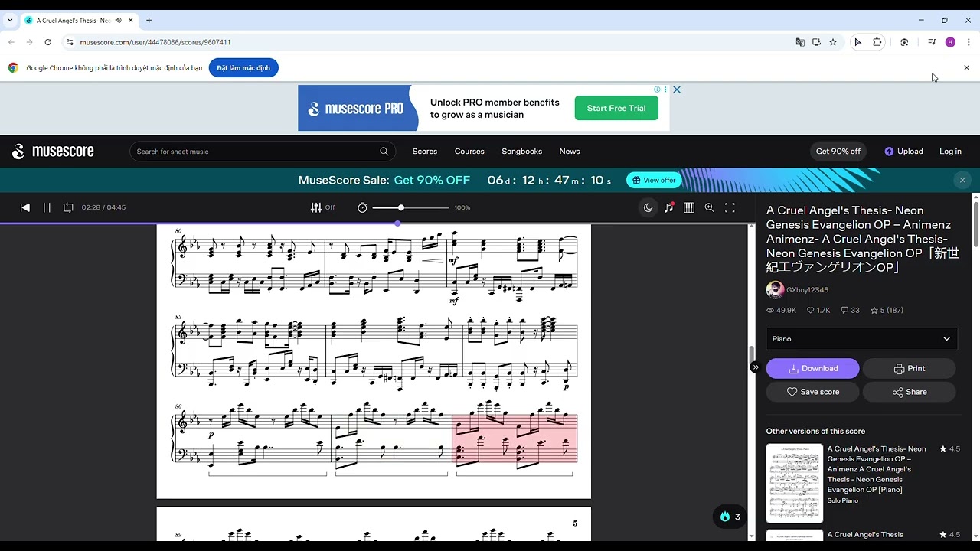Open the Courses menu
This screenshot has height=551, width=980.
469,152
